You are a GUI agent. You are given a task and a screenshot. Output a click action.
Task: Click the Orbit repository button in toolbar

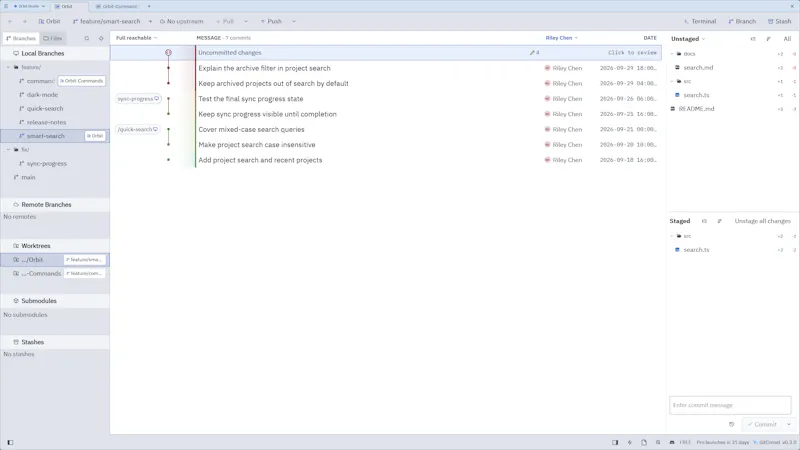(49, 21)
